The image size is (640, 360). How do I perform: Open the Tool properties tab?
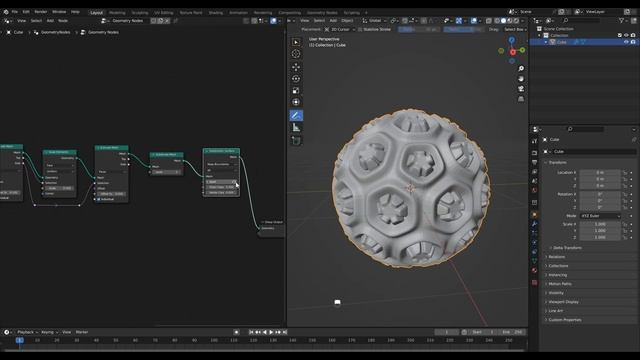[534, 141]
